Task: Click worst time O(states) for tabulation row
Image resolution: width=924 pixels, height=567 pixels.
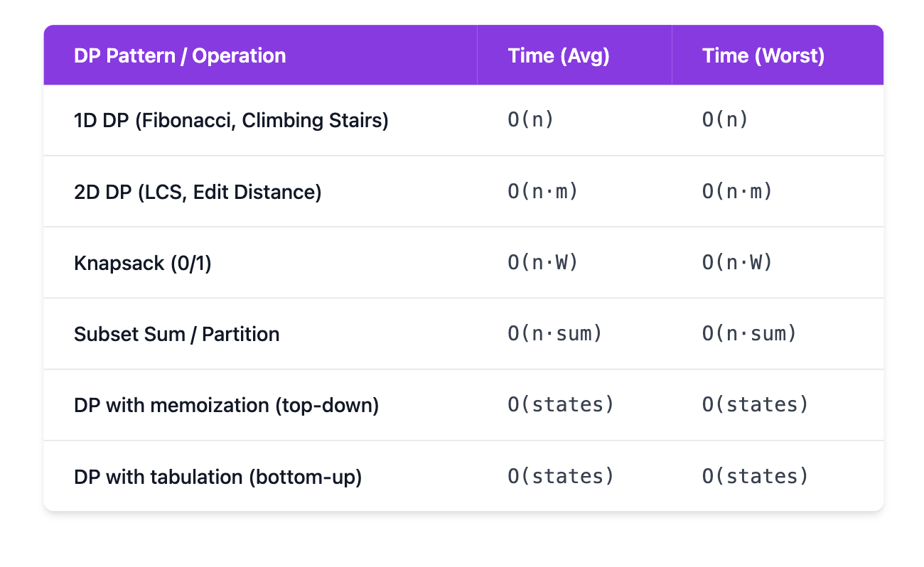Action: pos(756,475)
